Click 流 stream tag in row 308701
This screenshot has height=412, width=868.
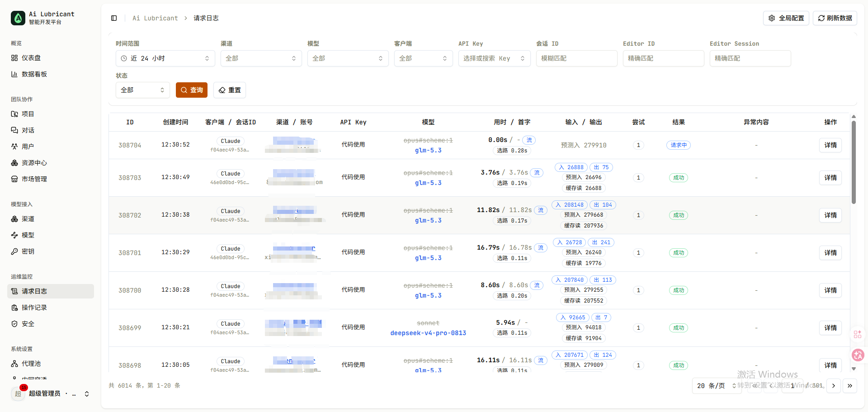click(541, 248)
